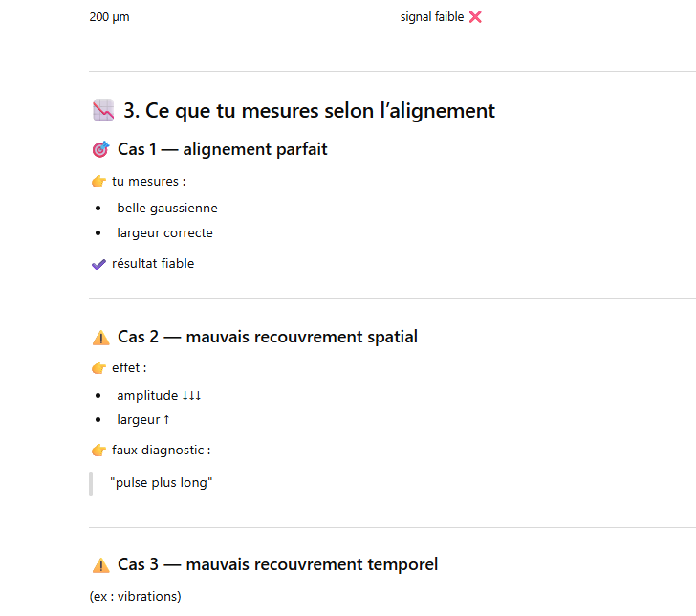Click the "signal faible" text
Image resolution: width=696 pixels, height=616 pixels.
click(432, 17)
